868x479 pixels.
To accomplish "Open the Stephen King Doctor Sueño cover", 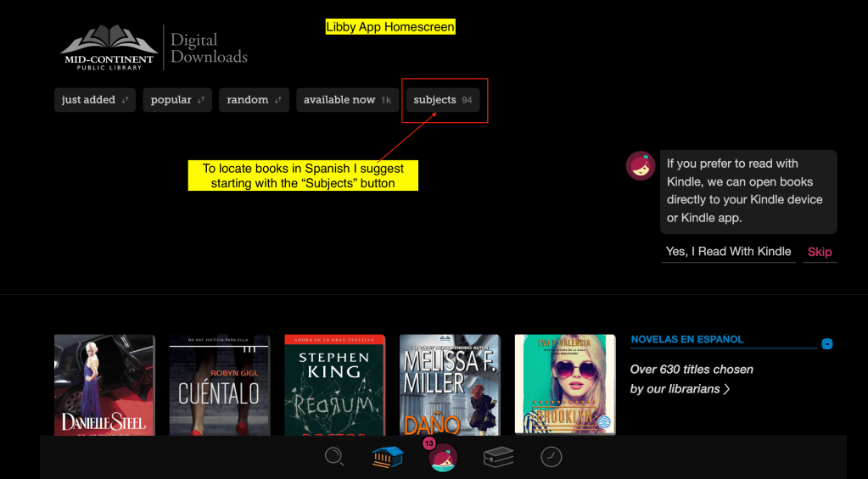I will point(334,384).
